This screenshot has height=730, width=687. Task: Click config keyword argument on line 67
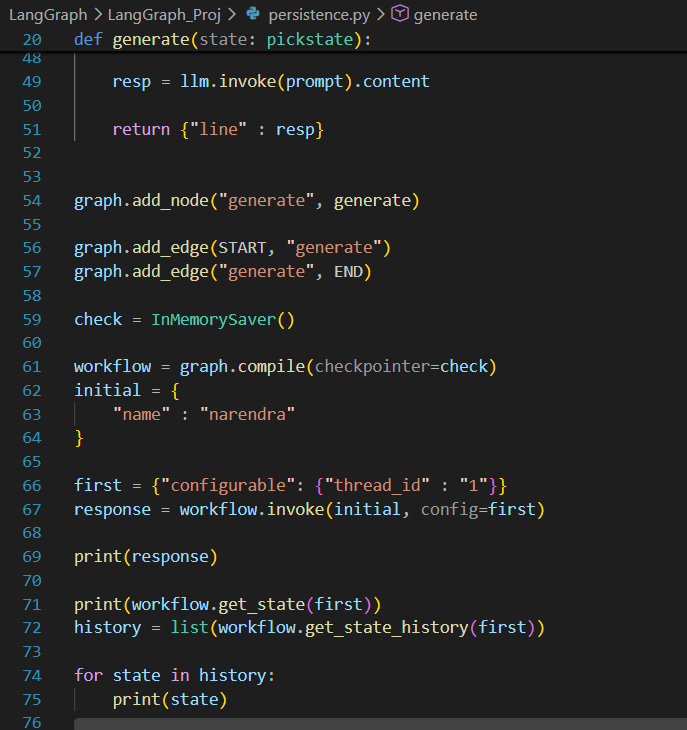coord(449,510)
